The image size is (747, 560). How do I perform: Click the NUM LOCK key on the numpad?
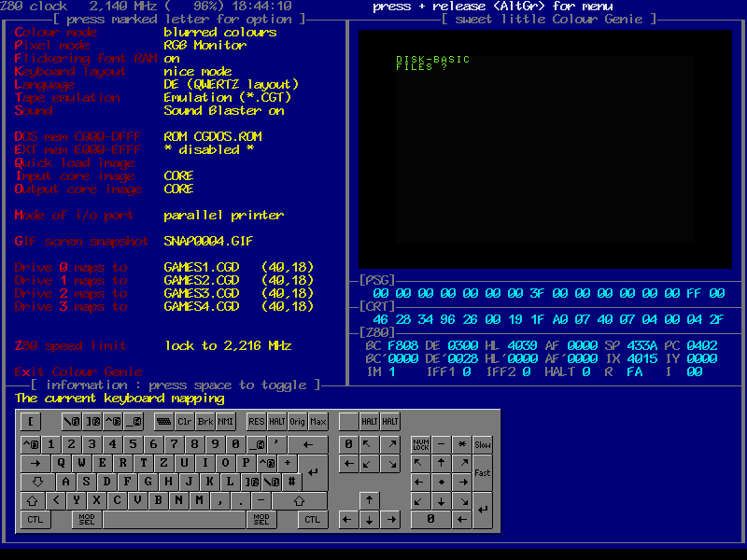point(420,444)
